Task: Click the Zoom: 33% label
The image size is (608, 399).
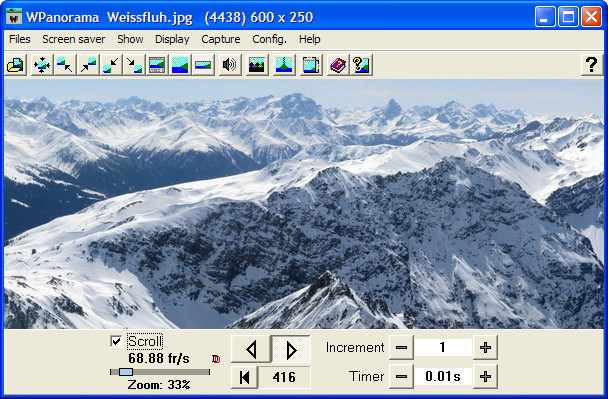Action: pos(159,385)
